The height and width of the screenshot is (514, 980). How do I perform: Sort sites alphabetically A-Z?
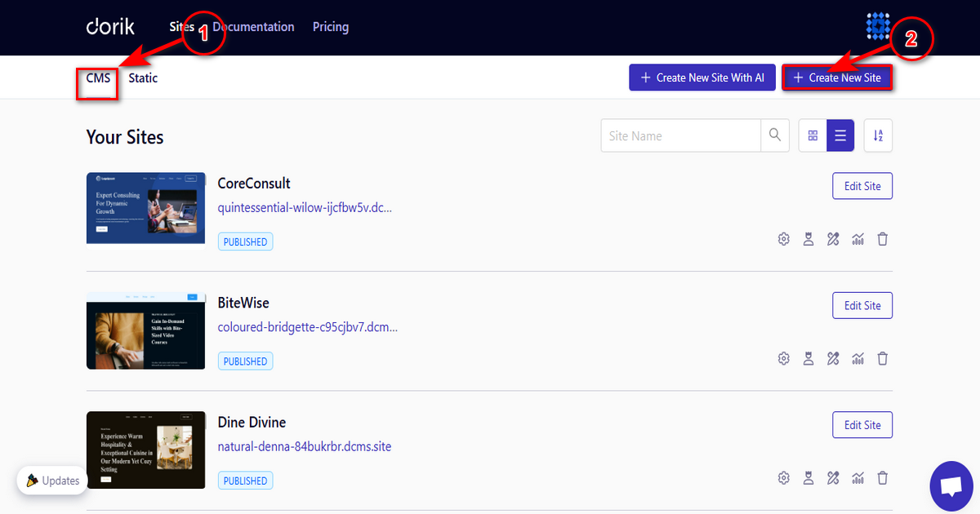click(878, 135)
